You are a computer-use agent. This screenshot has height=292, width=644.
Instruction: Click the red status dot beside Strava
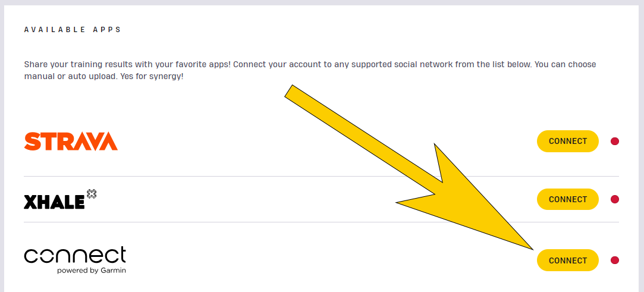615,142
